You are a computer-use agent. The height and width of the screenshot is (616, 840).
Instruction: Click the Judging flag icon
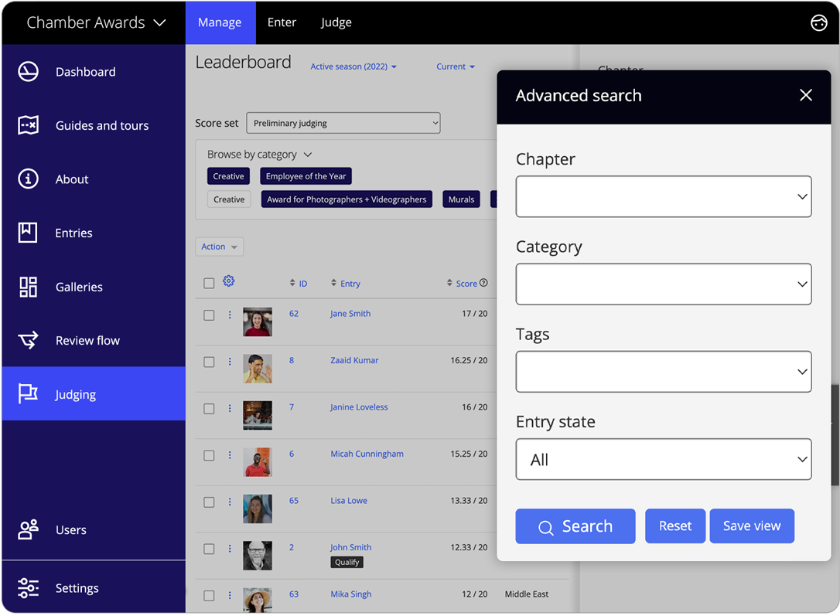coord(28,394)
